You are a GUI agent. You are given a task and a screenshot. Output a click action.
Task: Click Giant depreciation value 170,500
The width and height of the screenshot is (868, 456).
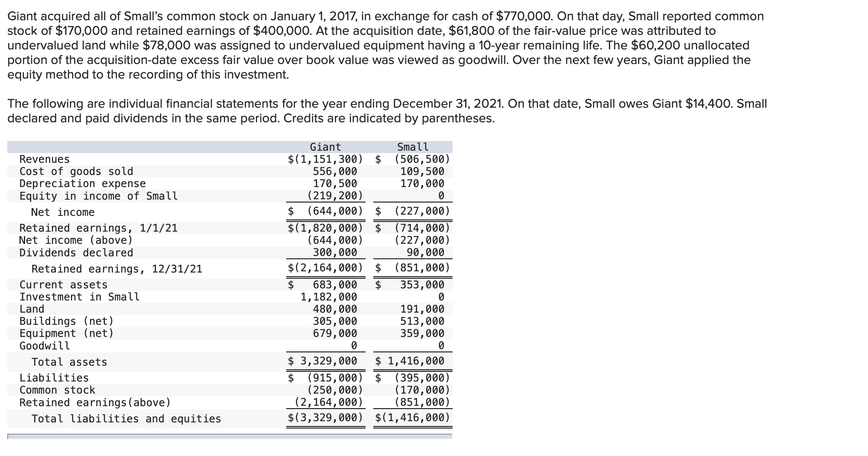(x=335, y=183)
